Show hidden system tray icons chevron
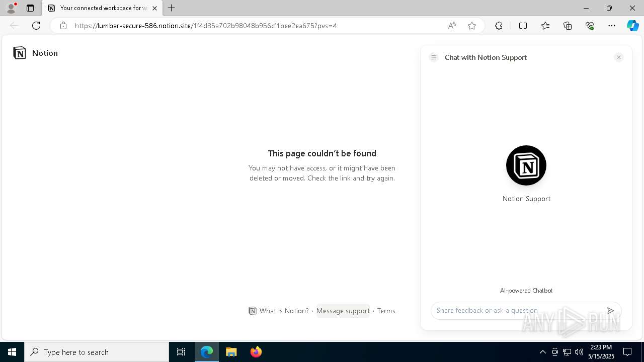Viewport: 644px width, 362px height. [542, 352]
